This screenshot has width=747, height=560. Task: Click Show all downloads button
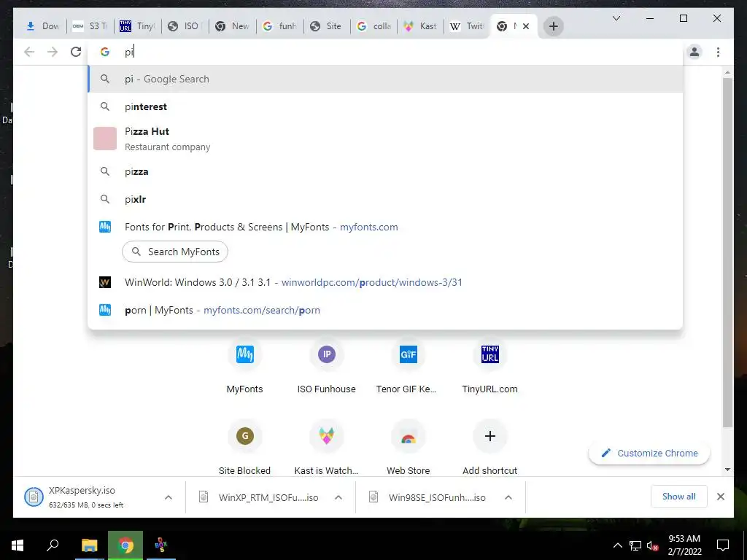click(x=679, y=497)
